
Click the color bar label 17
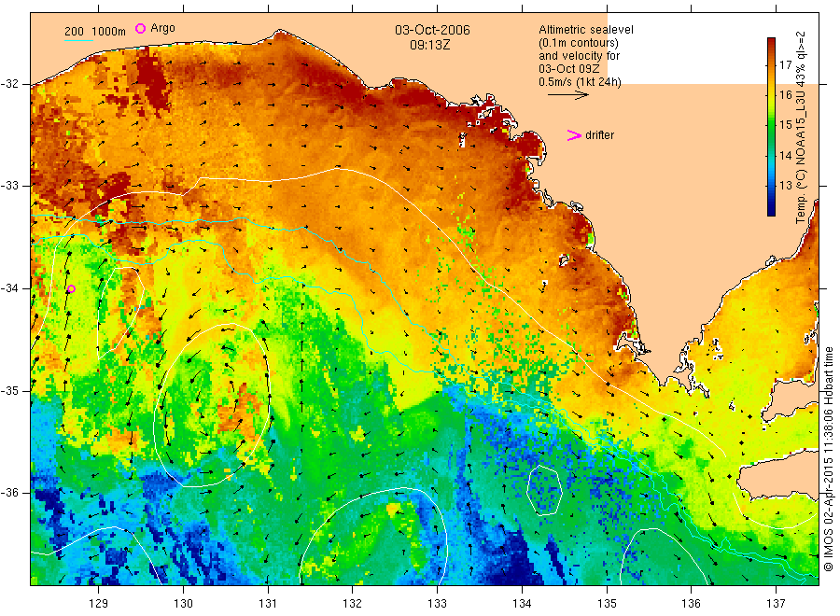[x=785, y=64]
